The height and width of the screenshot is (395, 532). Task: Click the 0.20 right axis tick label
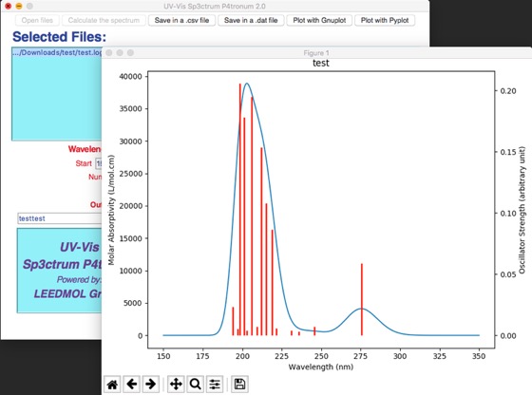508,91
